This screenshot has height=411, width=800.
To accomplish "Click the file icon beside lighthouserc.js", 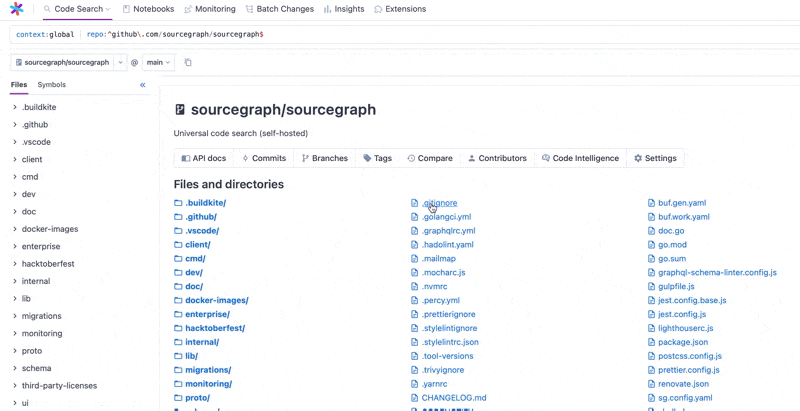I will pyautogui.click(x=651, y=328).
